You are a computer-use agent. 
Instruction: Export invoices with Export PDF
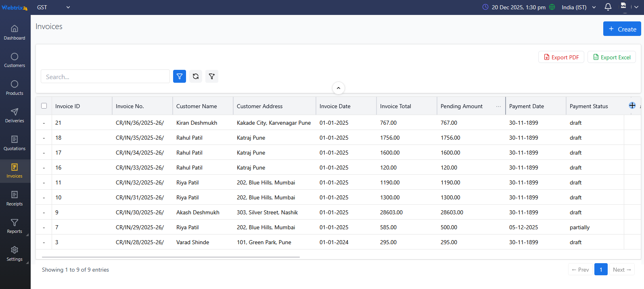pyautogui.click(x=561, y=57)
